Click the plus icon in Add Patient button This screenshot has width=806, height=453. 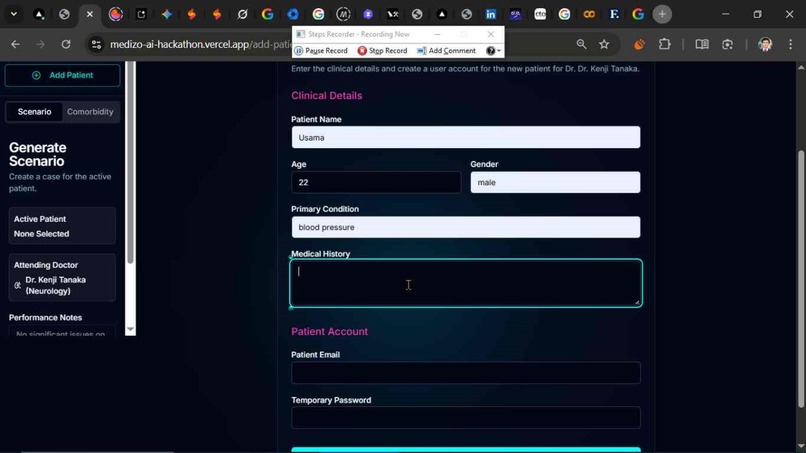(36, 75)
